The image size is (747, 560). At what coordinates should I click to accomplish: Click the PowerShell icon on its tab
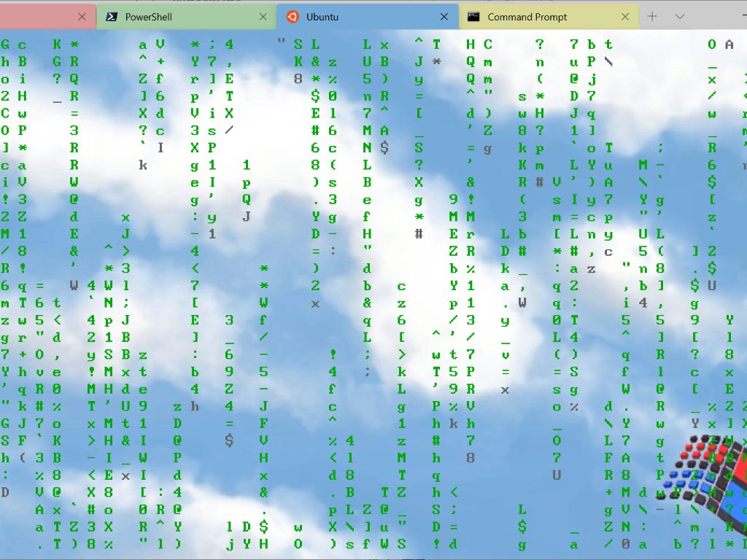coord(112,17)
